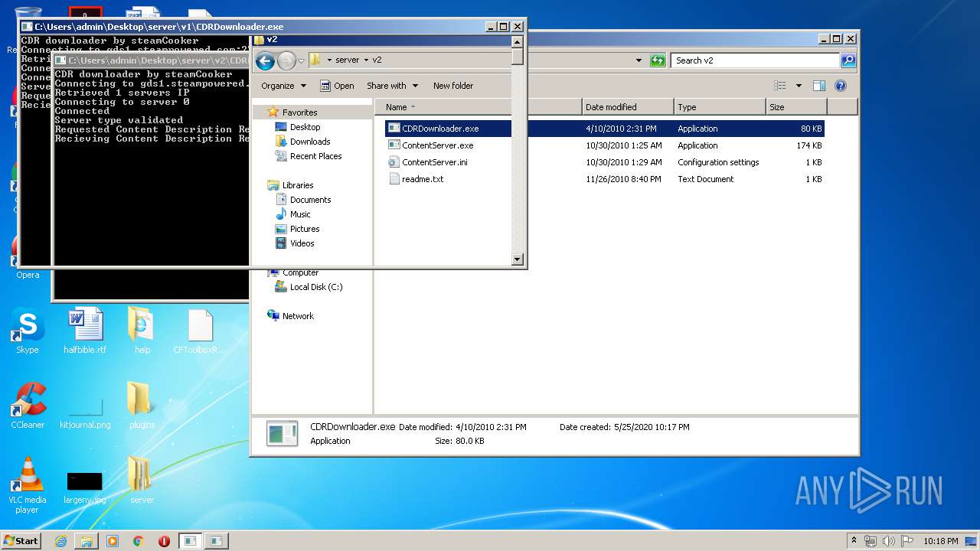The image size is (980, 551).
Task: Open Windows Media Player taskbar icon
Action: [x=113, y=541]
